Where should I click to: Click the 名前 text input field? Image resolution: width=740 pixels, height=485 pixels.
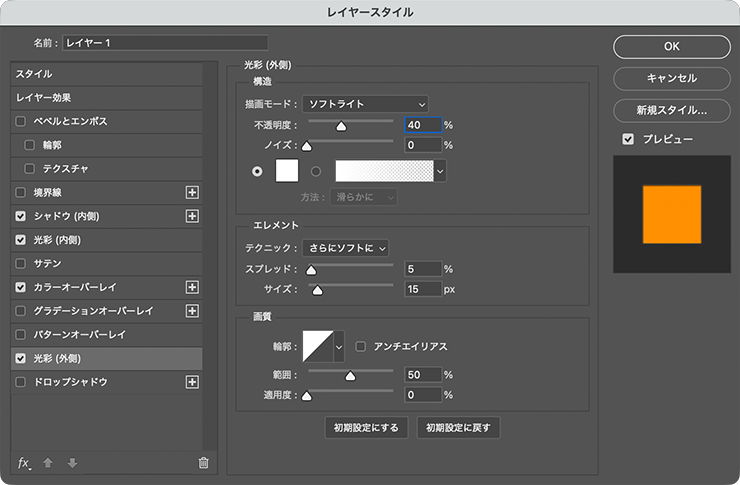tap(165, 42)
